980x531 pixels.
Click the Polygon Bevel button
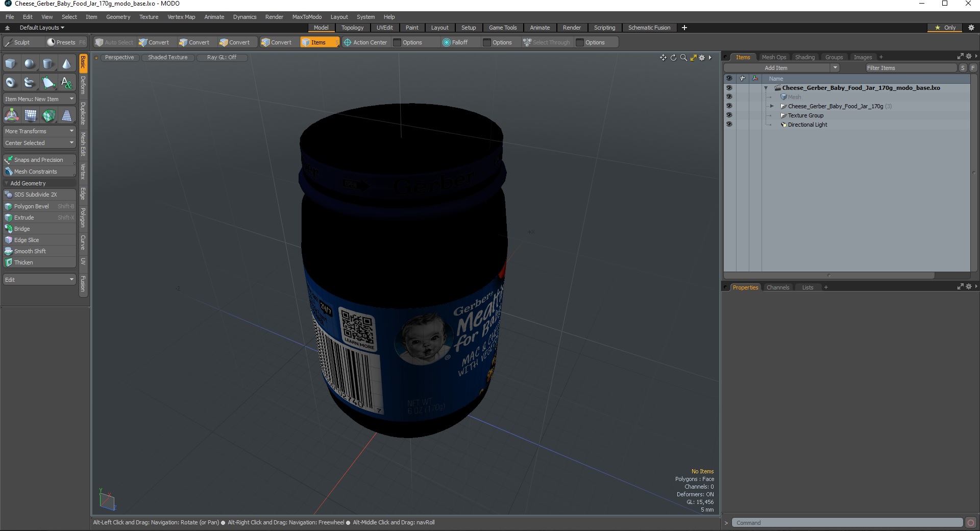40,206
